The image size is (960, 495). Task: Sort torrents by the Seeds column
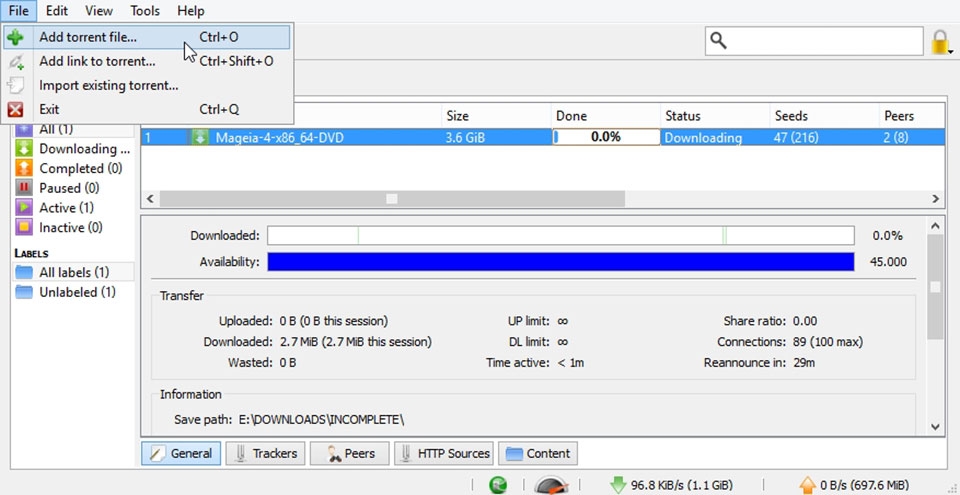(x=824, y=116)
